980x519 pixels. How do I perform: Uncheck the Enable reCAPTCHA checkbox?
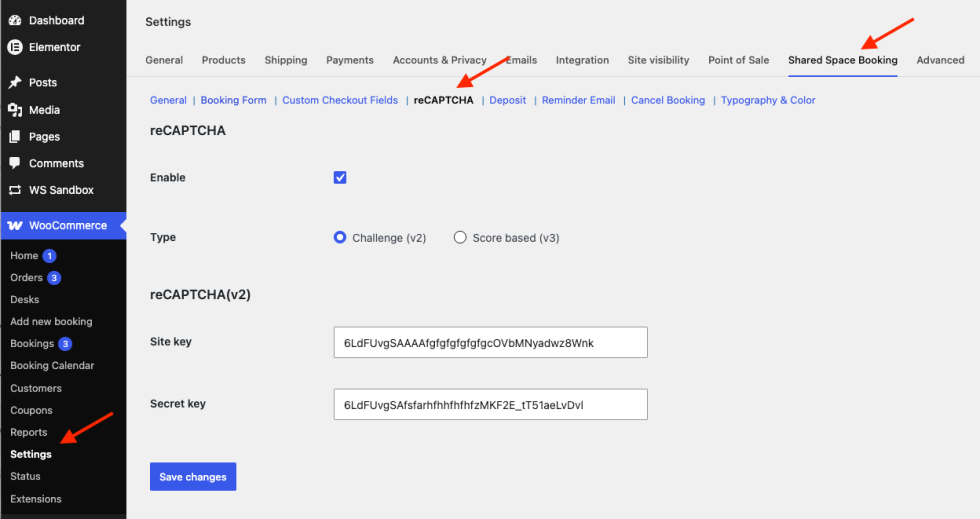pos(340,178)
